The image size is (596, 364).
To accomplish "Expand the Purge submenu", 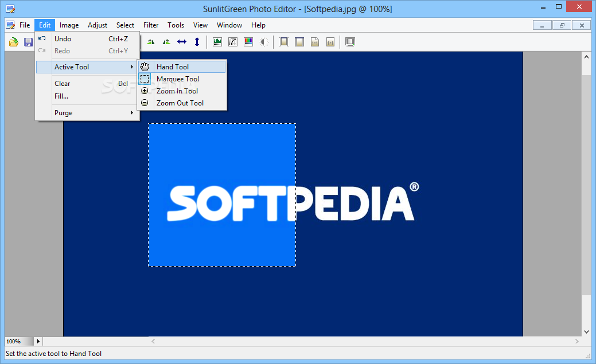I will [x=87, y=113].
